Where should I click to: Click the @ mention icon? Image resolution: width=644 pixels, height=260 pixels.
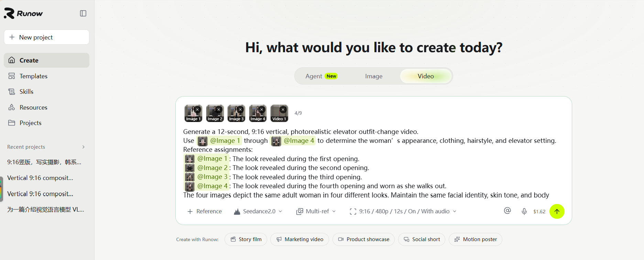pyautogui.click(x=507, y=211)
